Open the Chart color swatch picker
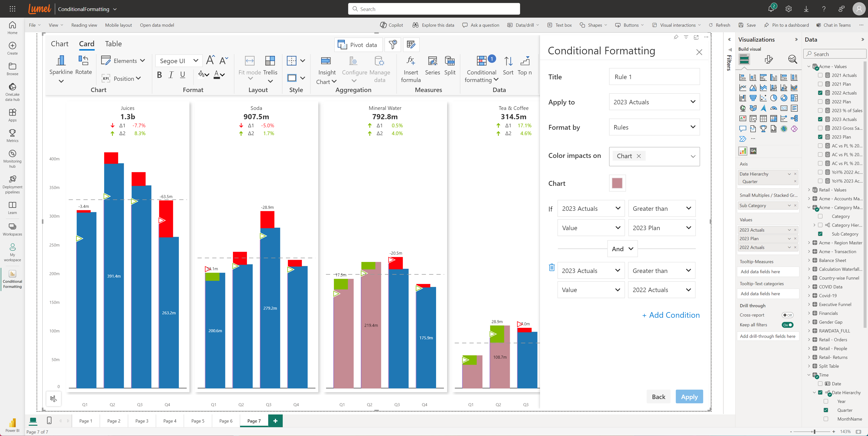 (617, 183)
